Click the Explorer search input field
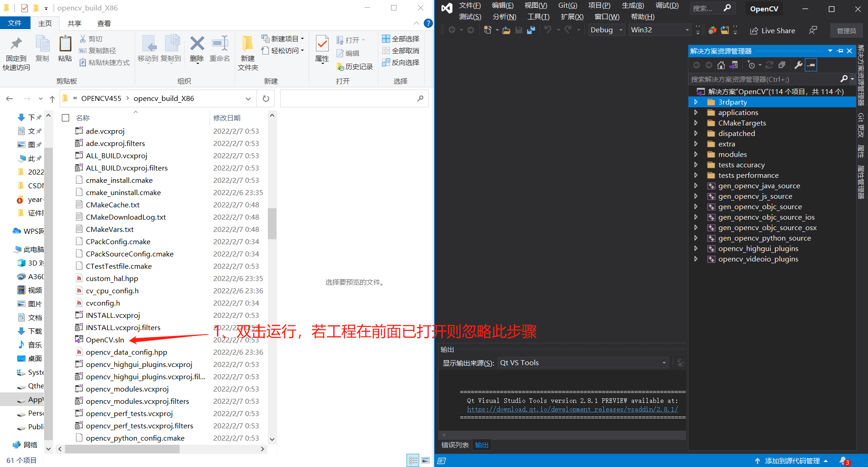The width and height of the screenshot is (868, 467). [x=354, y=99]
